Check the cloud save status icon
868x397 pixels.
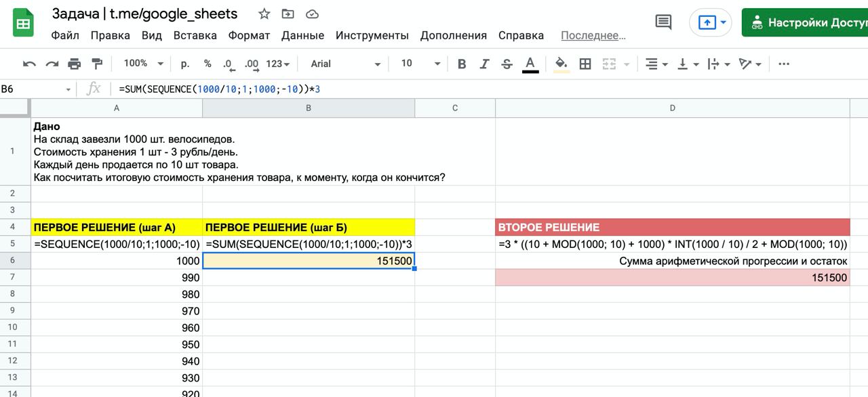click(x=312, y=14)
